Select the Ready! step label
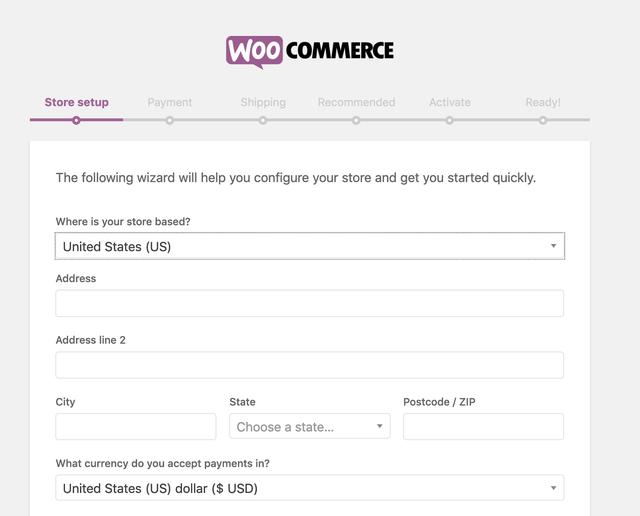Viewport: 640px width, 516px height. (x=543, y=102)
